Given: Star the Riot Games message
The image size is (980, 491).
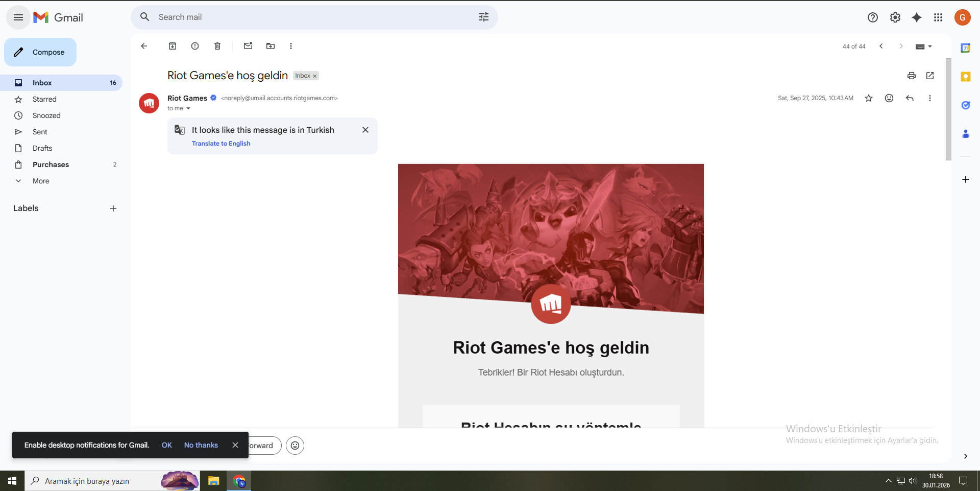Looking at the screenshot, I should 869,98.
